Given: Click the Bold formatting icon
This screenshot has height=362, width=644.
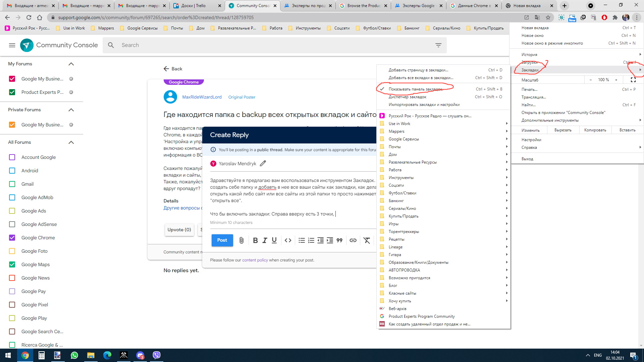Looking at the screenshot, I should 256,240.
